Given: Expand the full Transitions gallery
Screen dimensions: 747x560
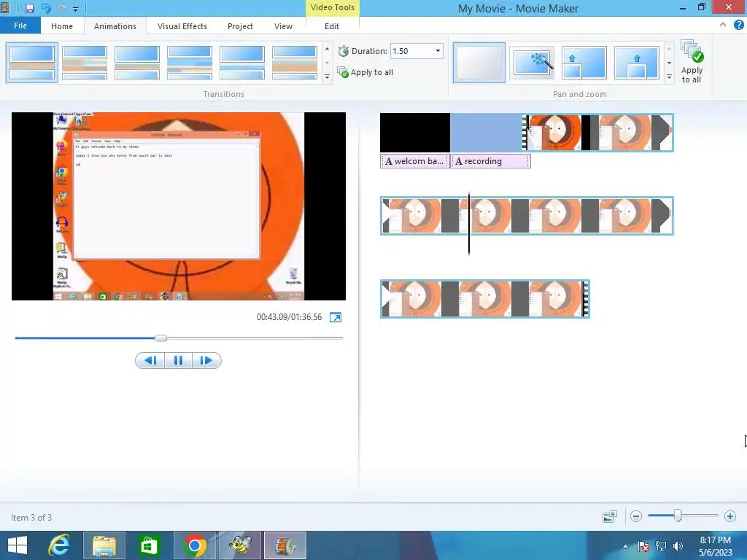Looking at the screenshot, I should [327, 76].
